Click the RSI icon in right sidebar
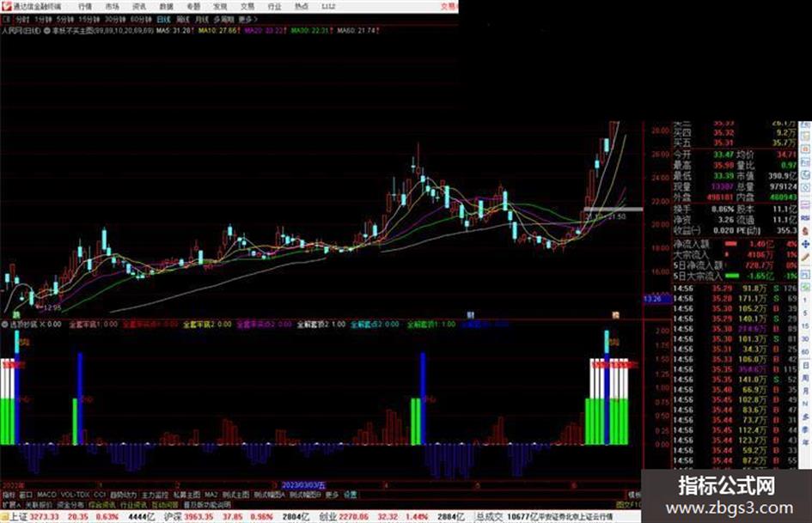Viewport: 812px width, 523px height. click(805, 218)
